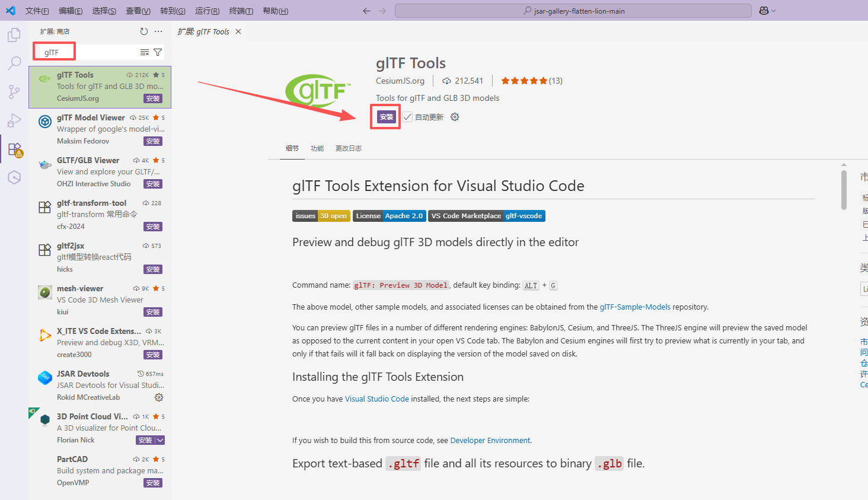This screenshot has width=868, height=500.
Task: Open the Go menu
Action: pyautogui.click(x=173, y=11)
